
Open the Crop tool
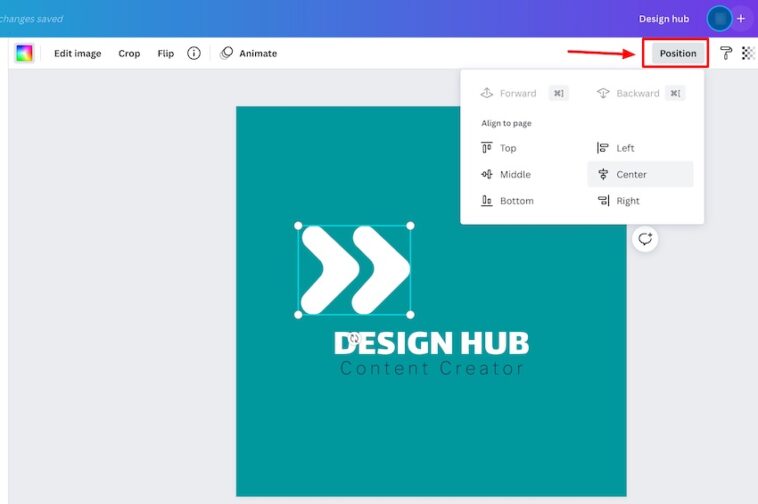[x=129, y=53]
